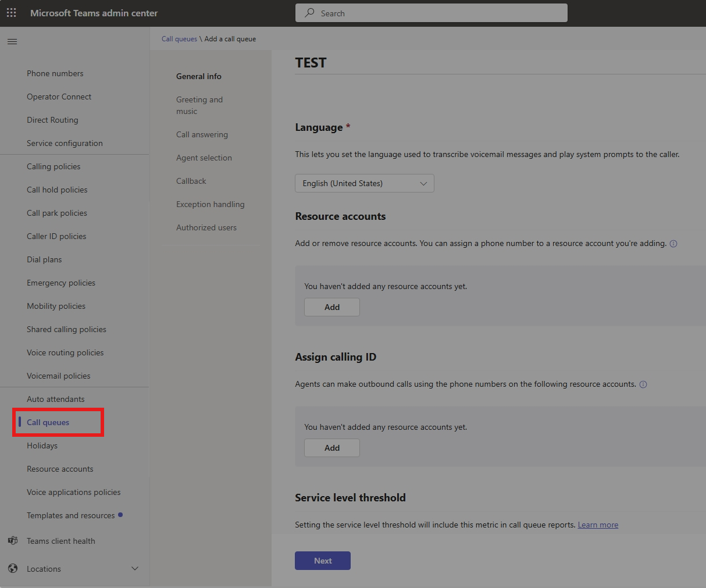The height and width of the screenshot is (588, 706).
Task: Click the Next button
Action: coord(323,561)
